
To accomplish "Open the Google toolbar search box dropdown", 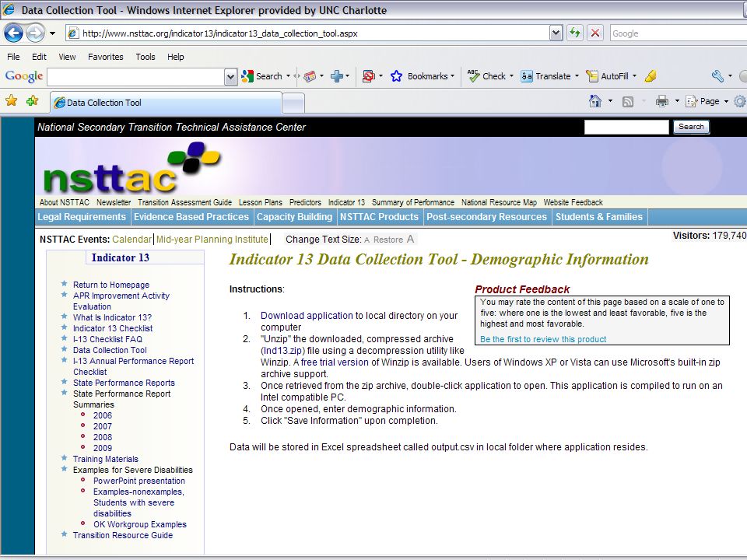I will pyautogui.click(x=230, y=76).
